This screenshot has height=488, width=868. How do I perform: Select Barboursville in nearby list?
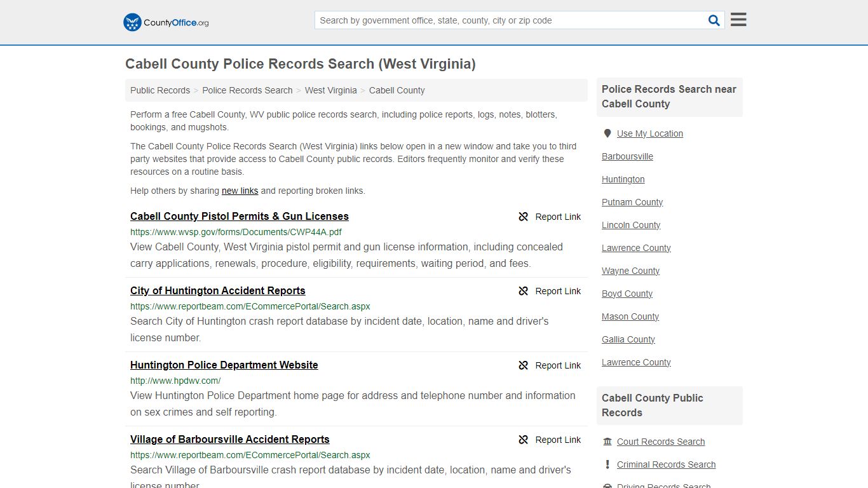pos(627,156)
